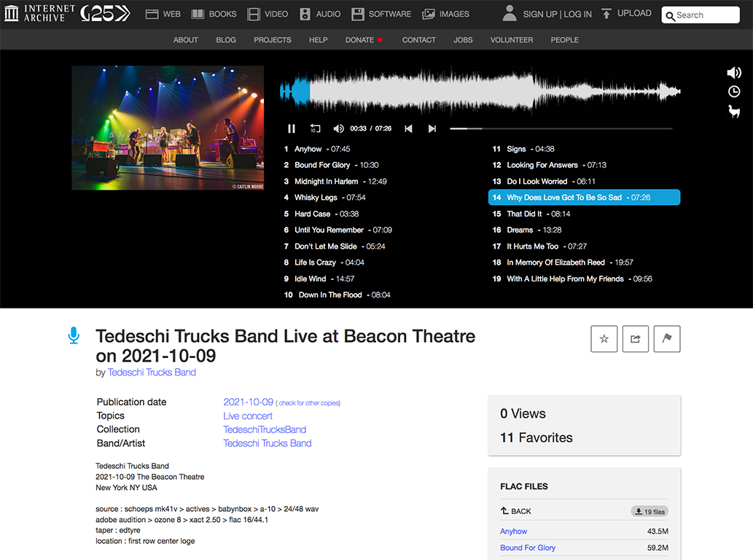Click the speaker icon in right sidebar
Viewport: 753px width, 560px height.
point(734,72)
